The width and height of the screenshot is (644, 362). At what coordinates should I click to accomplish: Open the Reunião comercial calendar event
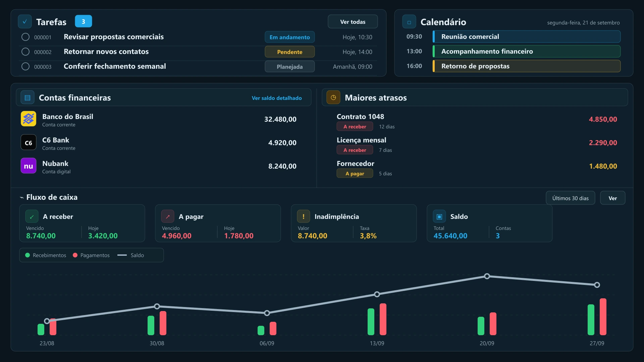pos(527,37)
